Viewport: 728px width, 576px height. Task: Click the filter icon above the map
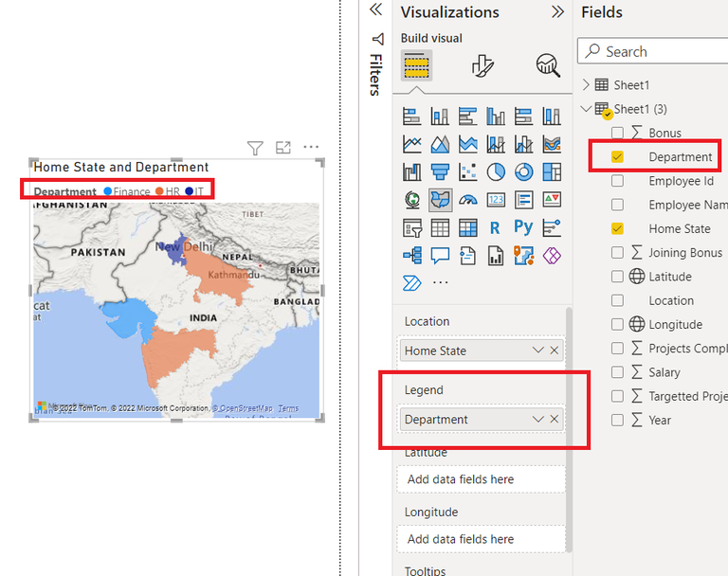point(255,148)
